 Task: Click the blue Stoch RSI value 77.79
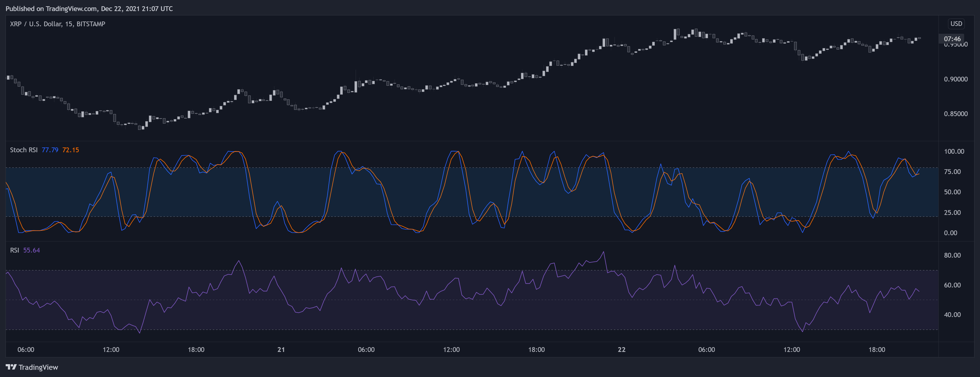coord(50,150)
